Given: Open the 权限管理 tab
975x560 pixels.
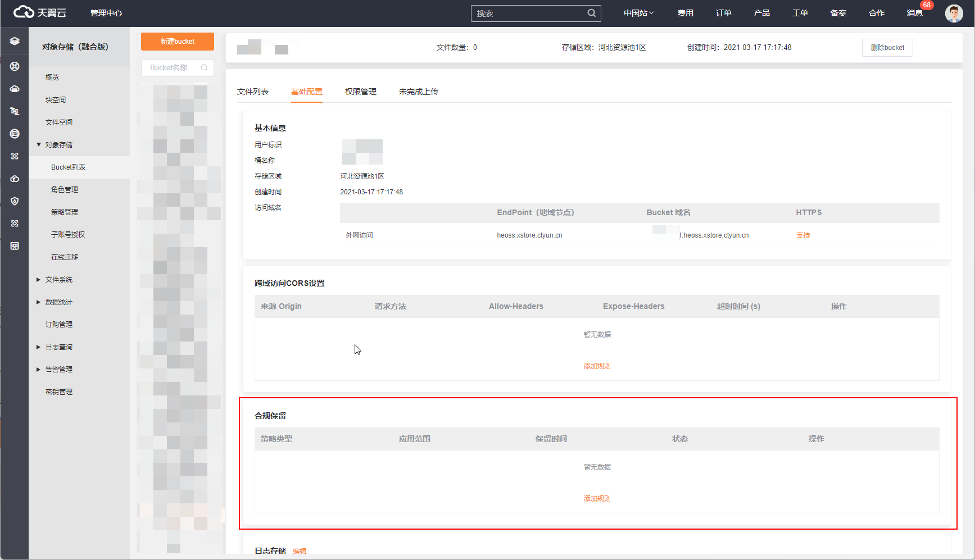Looking at the screenshot, I should pyautogui.click(x=361, y=92).
